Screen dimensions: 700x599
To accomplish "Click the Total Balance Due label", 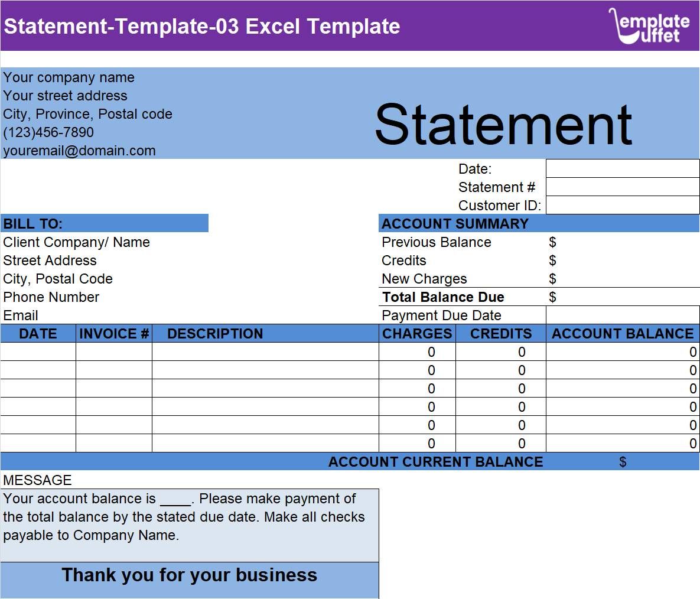I will coord(443,297).
